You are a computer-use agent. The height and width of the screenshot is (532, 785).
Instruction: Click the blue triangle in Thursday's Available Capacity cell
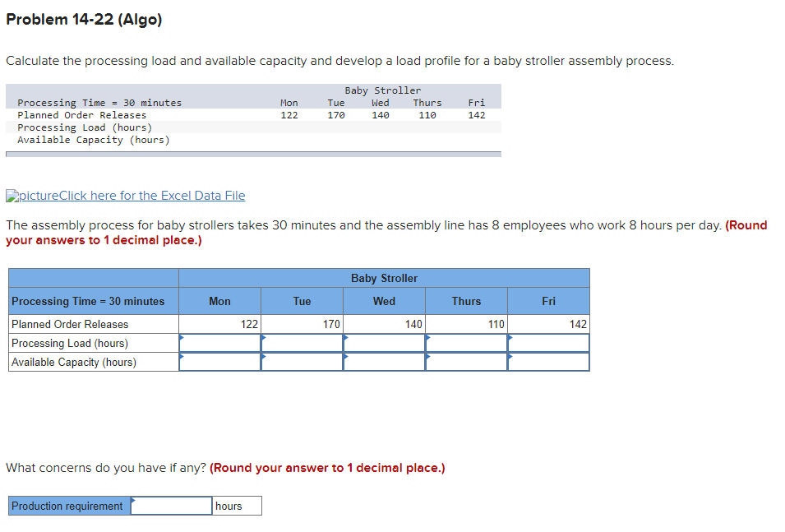click(429, 357)
